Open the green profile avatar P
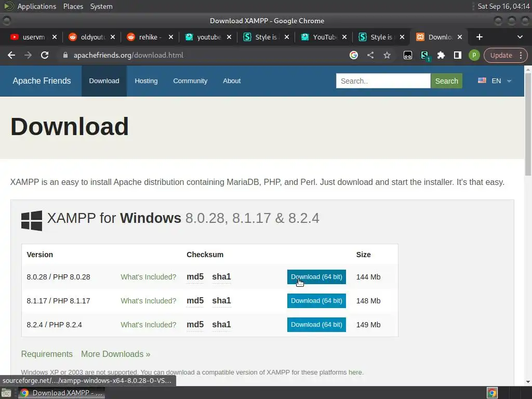This screenshot has width=532, height=399. 474,55
